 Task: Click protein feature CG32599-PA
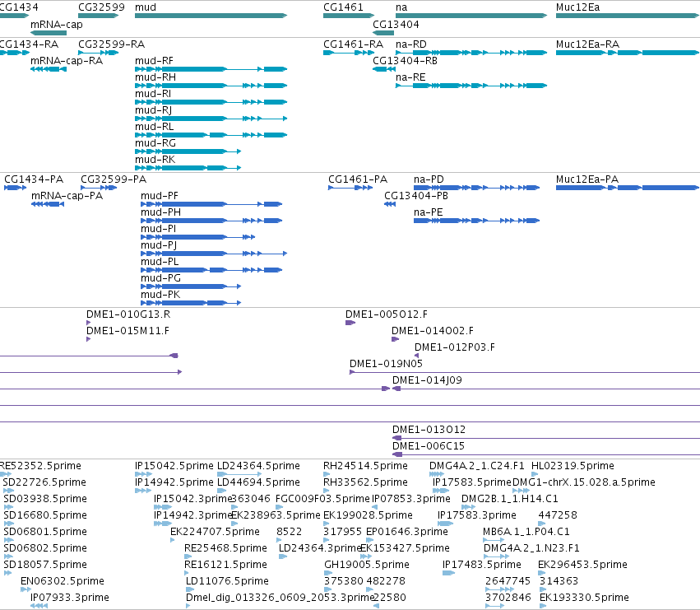tap(99, 188)
